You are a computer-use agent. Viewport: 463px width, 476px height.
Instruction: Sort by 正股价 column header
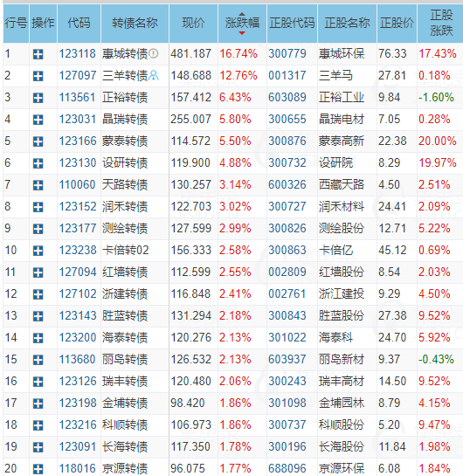397,24
